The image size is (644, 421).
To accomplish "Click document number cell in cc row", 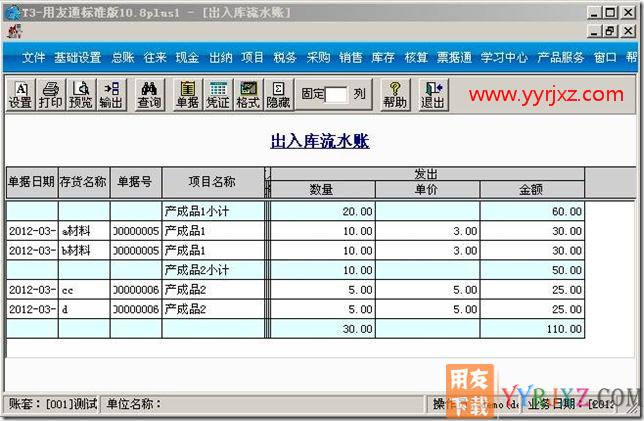I will (x=136, y=290).
